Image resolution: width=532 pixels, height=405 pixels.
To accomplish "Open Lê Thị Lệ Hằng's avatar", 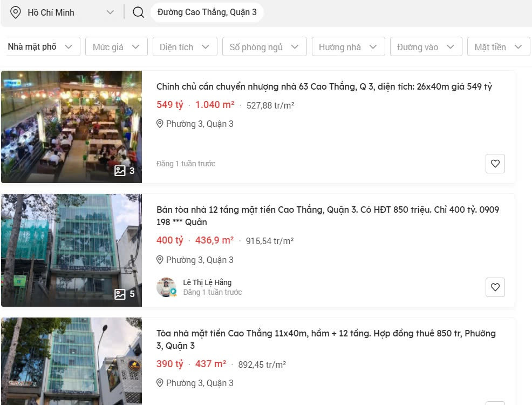I will tap(167, 287).
